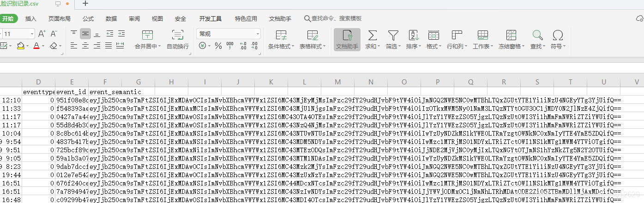The width and height of the screenshot is (644, 203).
Task: Open the 查找 find tool
Action: click(x=537, y=39)
